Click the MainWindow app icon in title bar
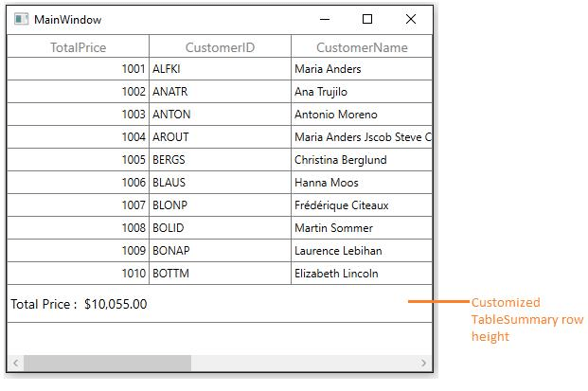Image resolution: width=588 pixels, height=391 pixels. click(21, 19)
